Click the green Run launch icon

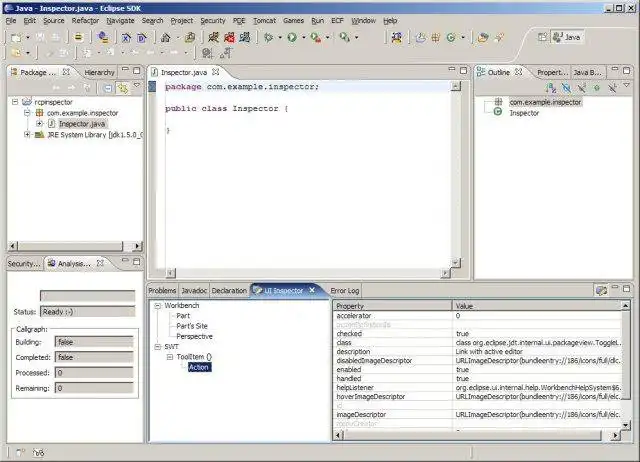(x=292, y=38)
